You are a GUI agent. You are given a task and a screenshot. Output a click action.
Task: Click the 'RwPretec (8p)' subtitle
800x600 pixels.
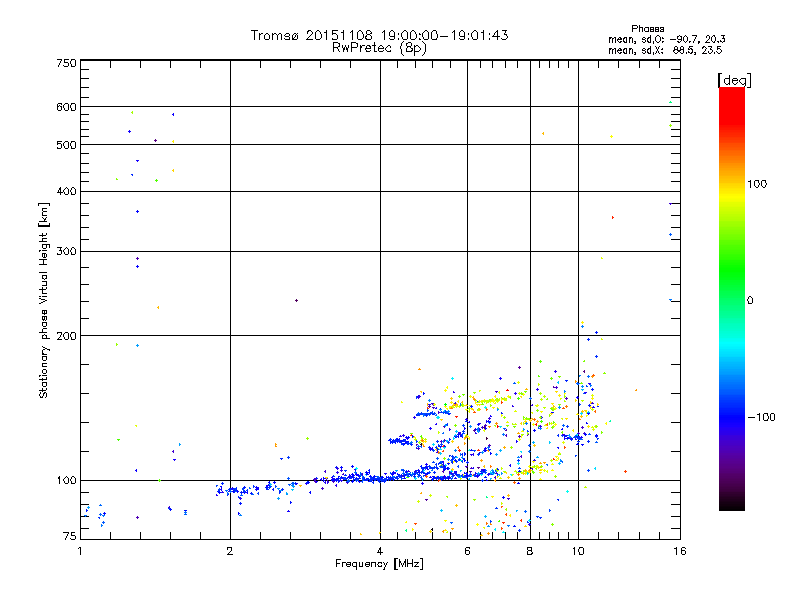click(379, 48)
